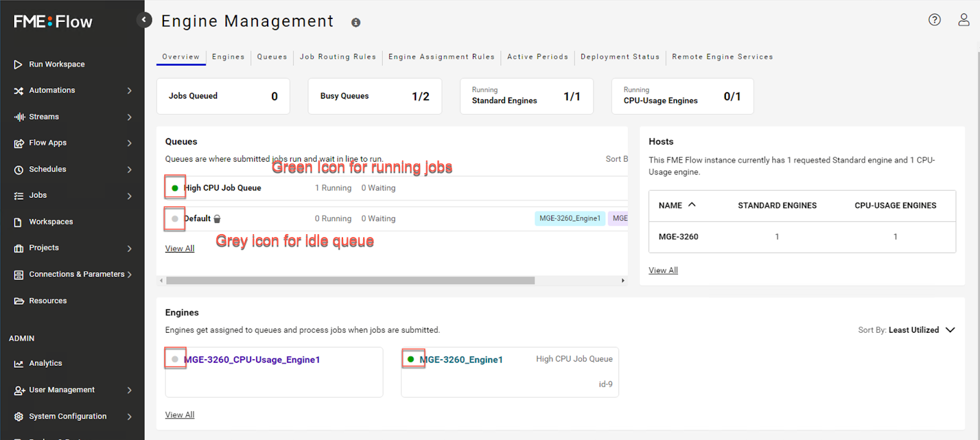The height and width of the screenshot is (440, 980).
Task: Click the Workspaces file icon
Action: 18,222
